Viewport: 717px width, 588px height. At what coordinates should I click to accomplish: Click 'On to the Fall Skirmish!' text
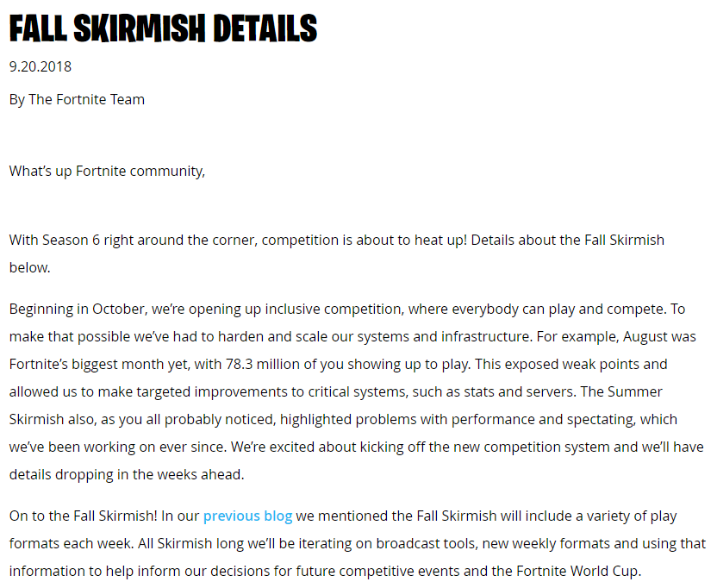pos(84,516)
